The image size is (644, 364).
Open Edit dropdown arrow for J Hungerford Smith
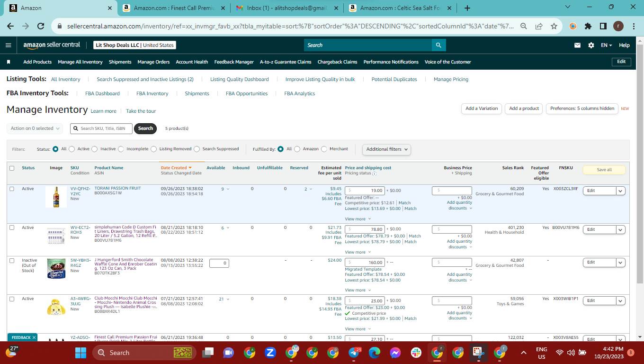pyautogui.click(x=621, y=262)
